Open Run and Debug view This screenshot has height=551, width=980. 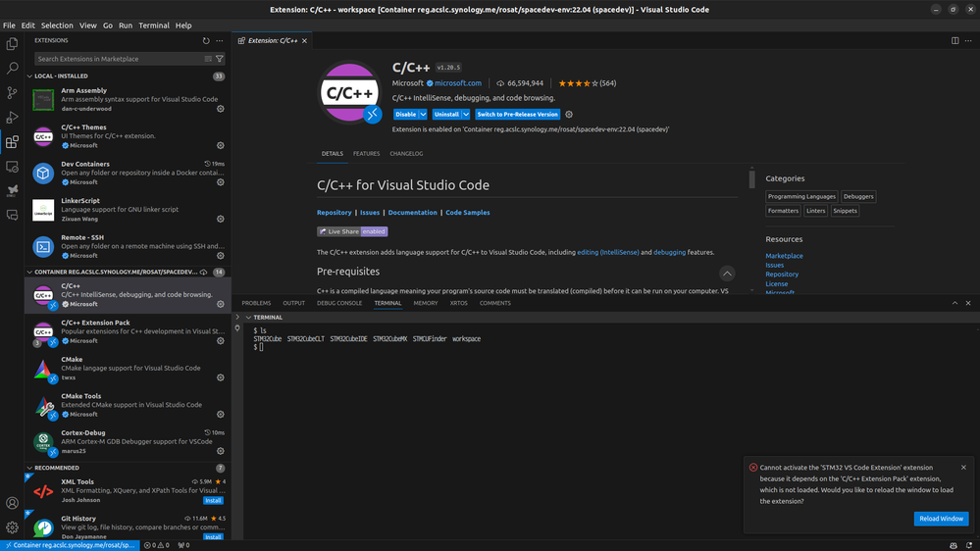point(12,117)
